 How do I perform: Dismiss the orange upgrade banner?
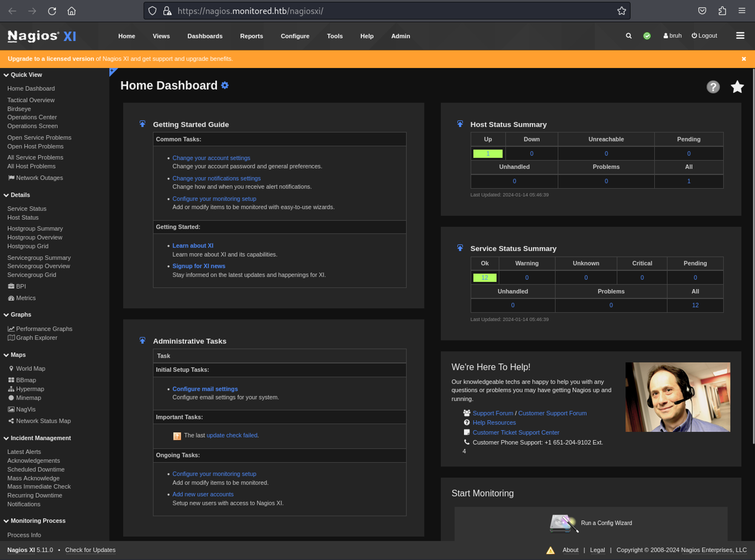(x=744, y=59)
